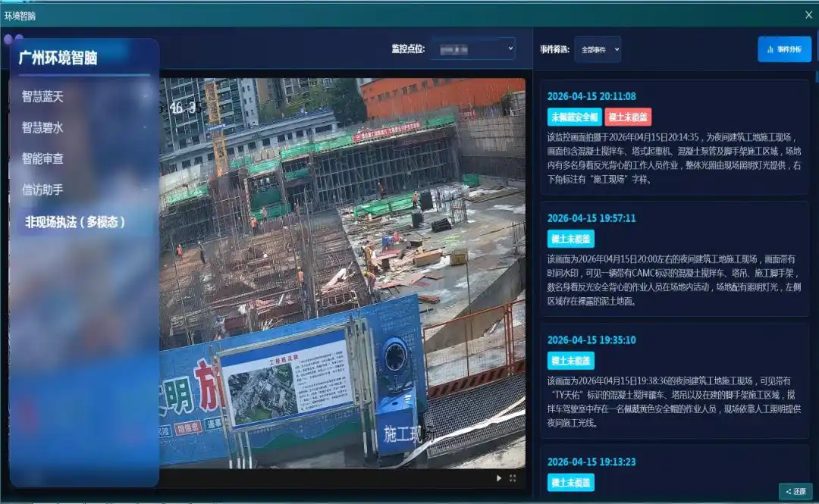Open 智慧碧水 menu item
819x504 pixels.
(42, 127)
